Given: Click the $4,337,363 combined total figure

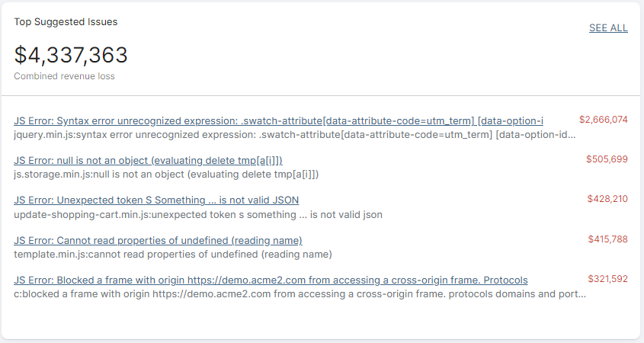Looking at the screenshot, I should 71,55.
